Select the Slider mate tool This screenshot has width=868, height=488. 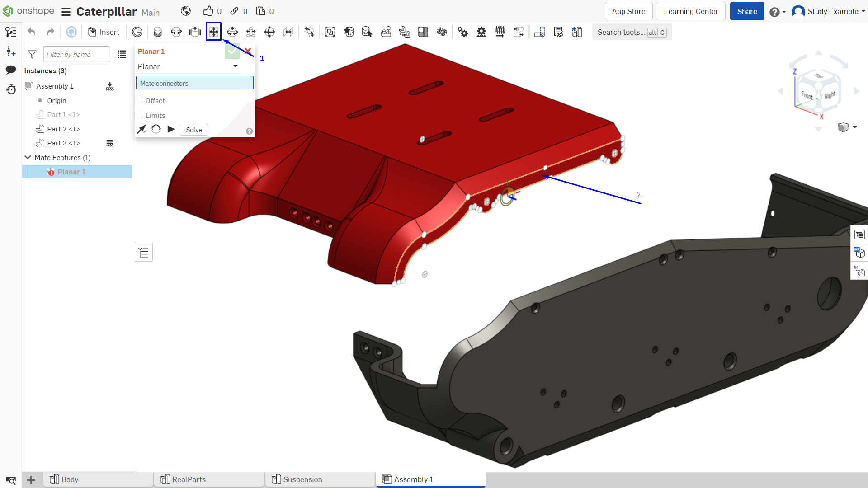coord(195,32)
